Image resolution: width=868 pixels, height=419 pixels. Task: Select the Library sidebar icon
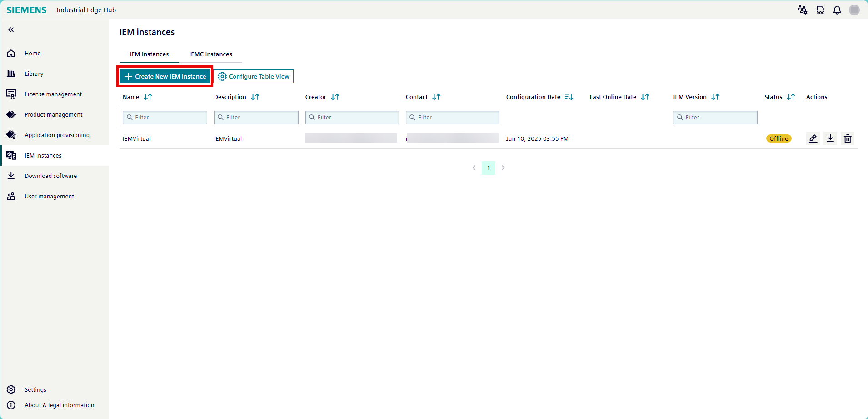[11, 73]
